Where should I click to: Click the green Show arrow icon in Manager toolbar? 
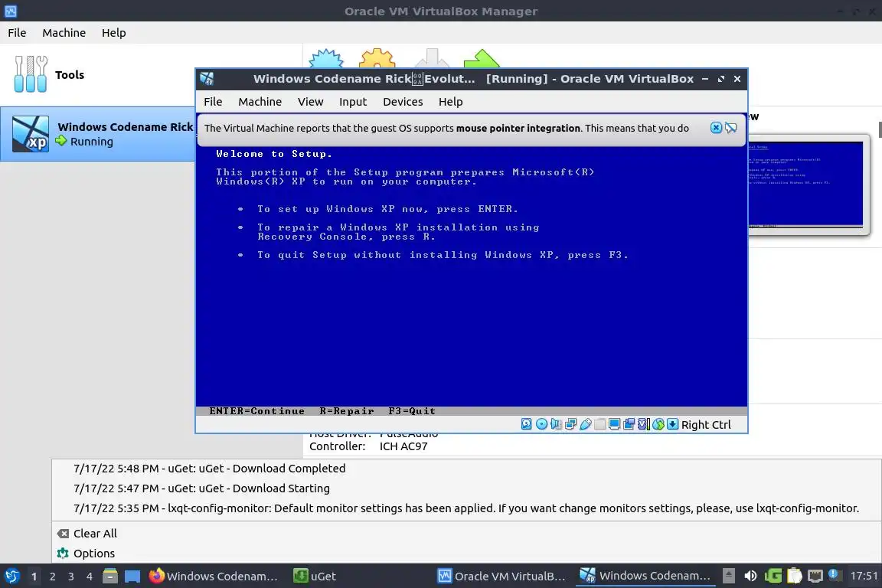pos(482,58)
